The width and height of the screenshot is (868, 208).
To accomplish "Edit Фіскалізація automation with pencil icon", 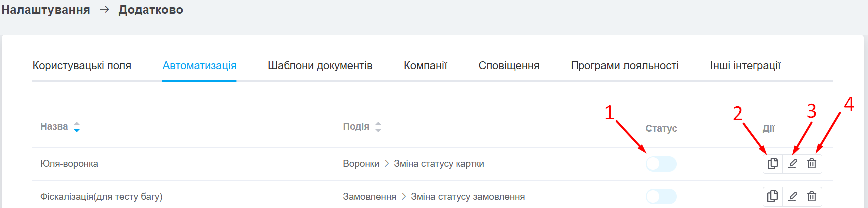I will (792, 196).
